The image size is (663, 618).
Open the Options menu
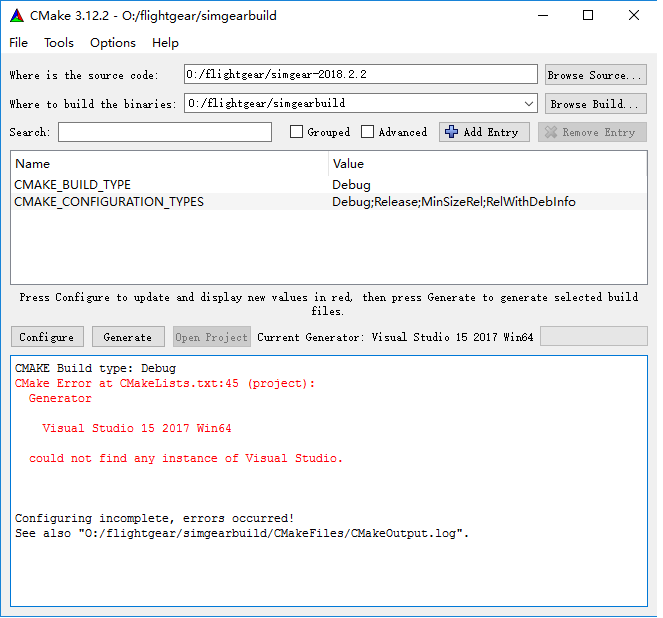click(114, 43)
